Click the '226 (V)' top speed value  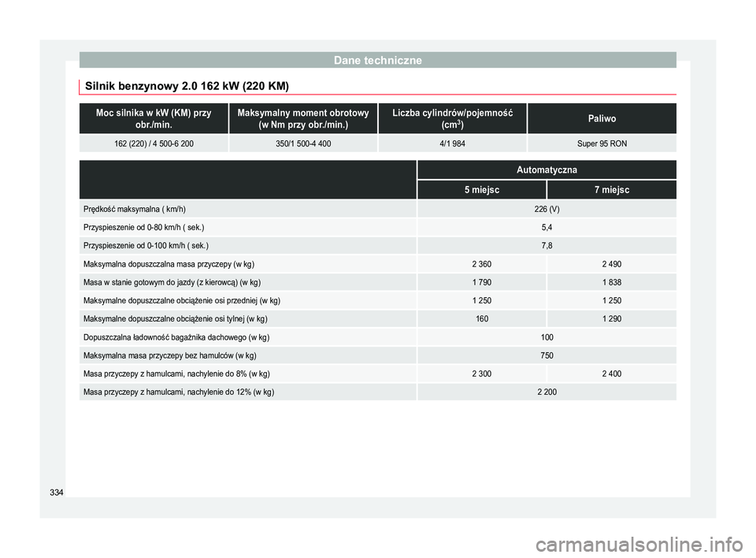547,210
